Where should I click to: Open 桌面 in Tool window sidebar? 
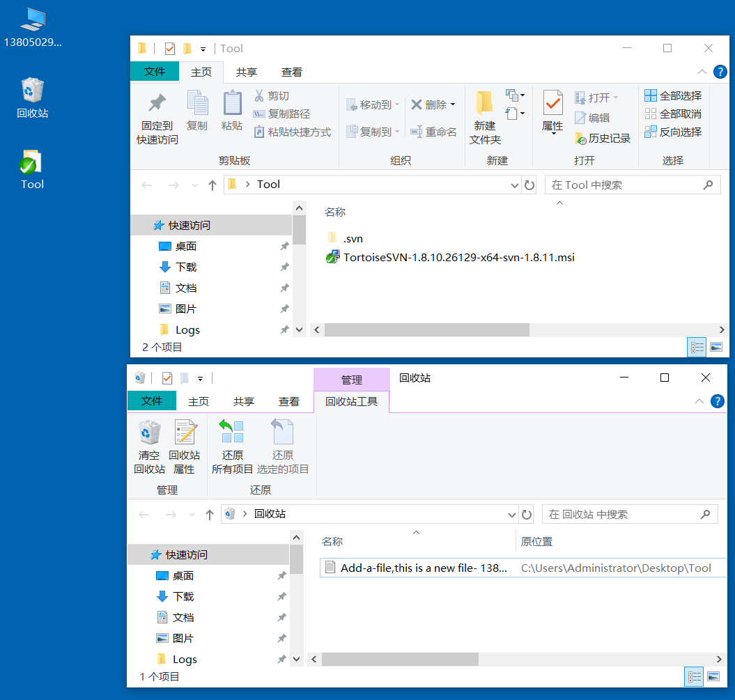coord(186,247)
